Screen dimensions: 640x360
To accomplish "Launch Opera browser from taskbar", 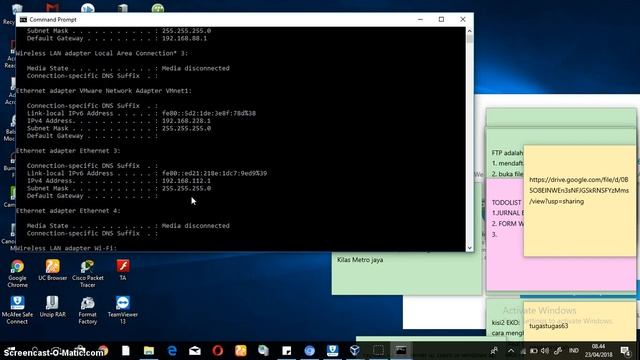I will (x=218, y=351).
